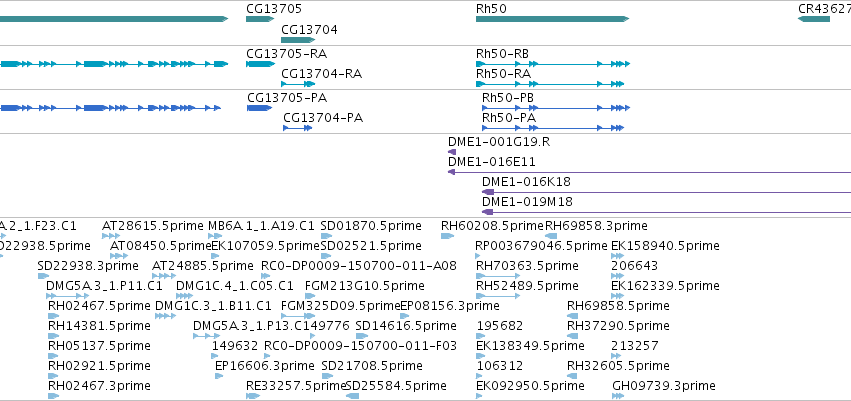Viewport: 851px width, 401px height.
Task: Select the DME1-019M18 clone line
Action: (x=666, y=212)
